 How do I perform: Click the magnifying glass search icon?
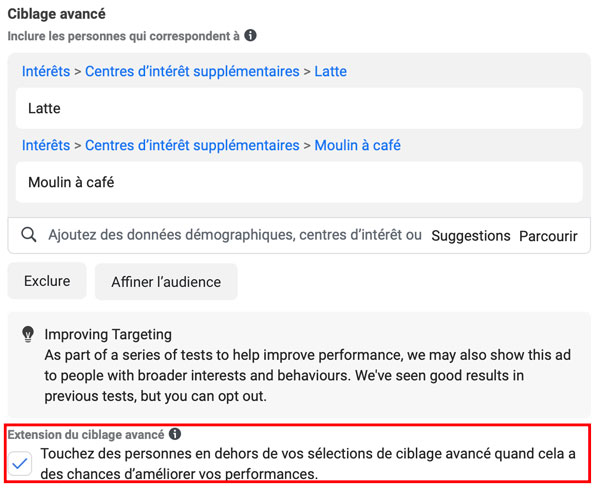pos(29,235)
